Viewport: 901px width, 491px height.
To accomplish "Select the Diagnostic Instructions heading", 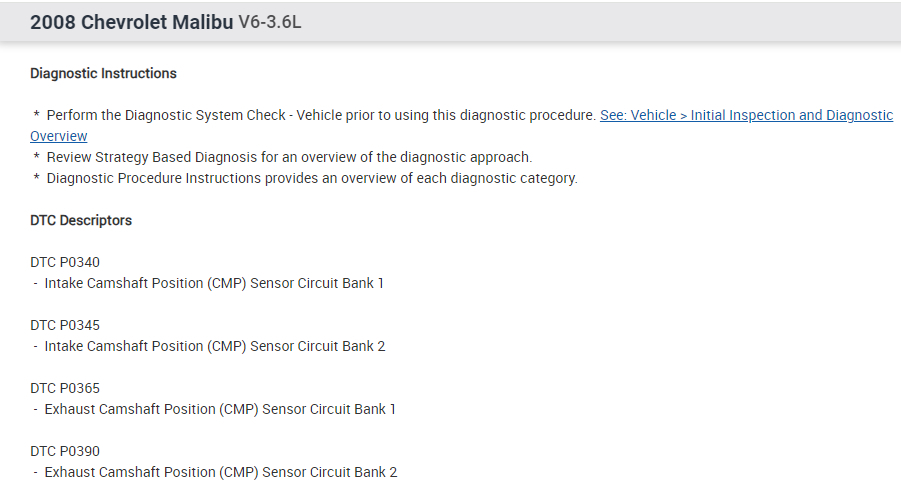I will coord(103,73).
